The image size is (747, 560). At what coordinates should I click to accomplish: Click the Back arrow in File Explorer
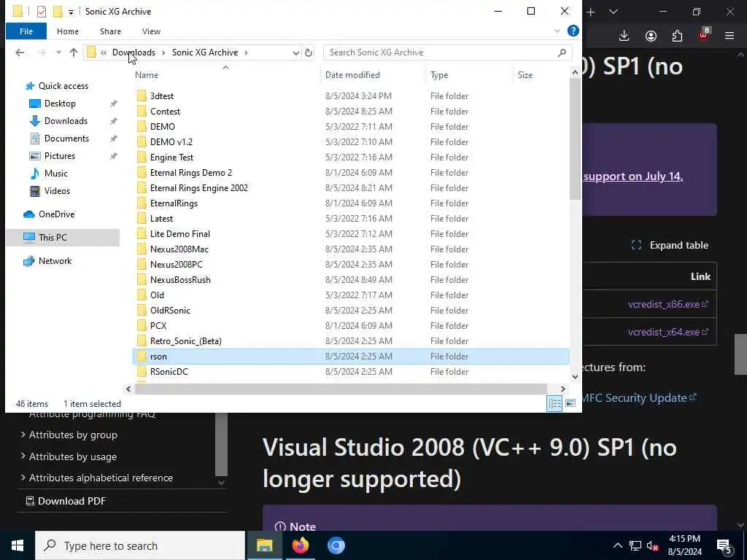pos(20,52)
